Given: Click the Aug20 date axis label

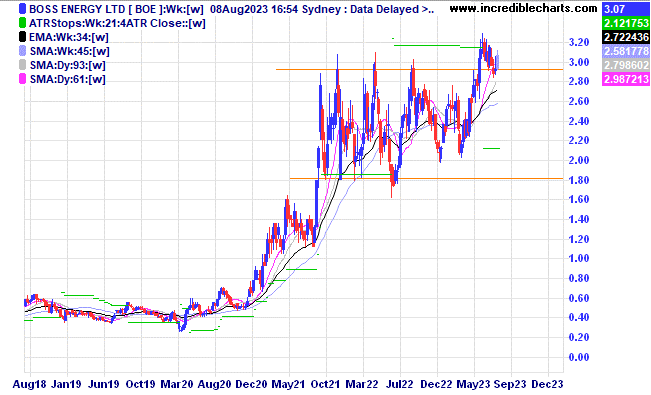Looking at the screenshot, I should click(214, 385).
